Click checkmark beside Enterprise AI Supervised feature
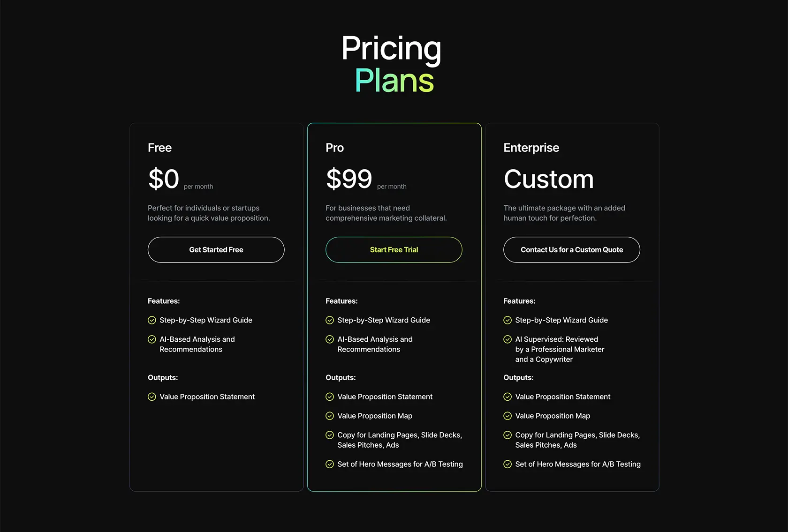 coord(508,339)
